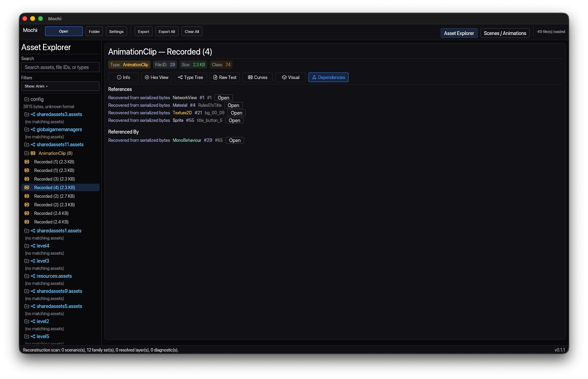This screenshot has height=379, width=588.
Task: Click hierarchy icon next to sharedassets1.assets
Action: [33, 231]
